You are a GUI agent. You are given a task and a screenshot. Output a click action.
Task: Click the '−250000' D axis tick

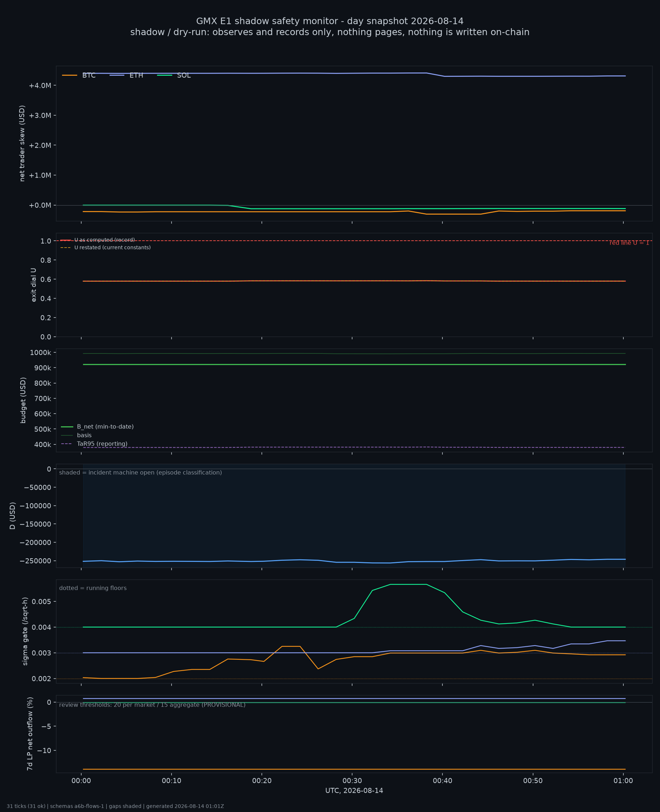coord(36,561)
